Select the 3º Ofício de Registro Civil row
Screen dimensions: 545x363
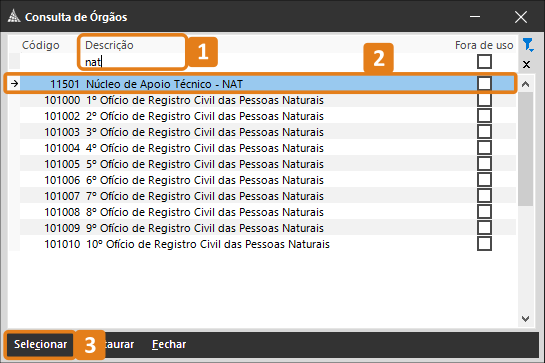click(x=268, y=132)
